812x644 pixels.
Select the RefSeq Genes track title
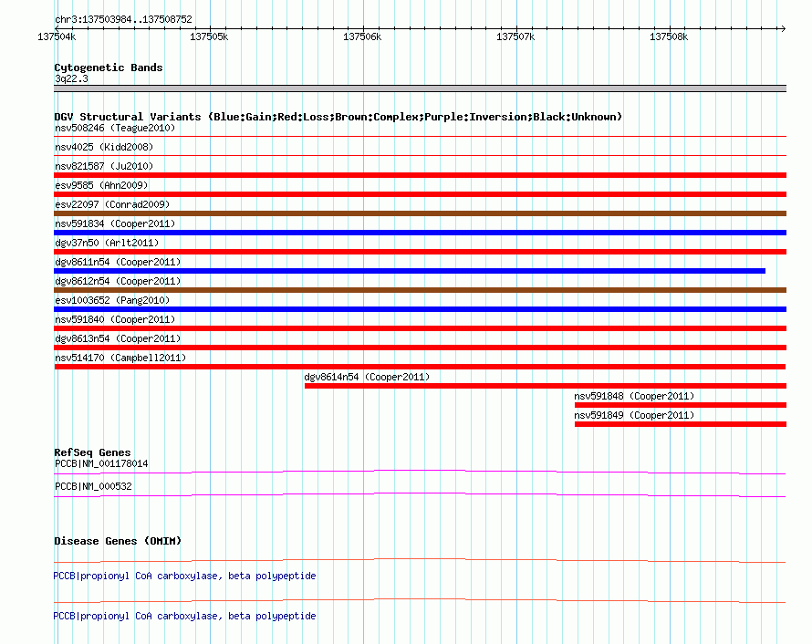pyautogui.click(x=92, y=452)
